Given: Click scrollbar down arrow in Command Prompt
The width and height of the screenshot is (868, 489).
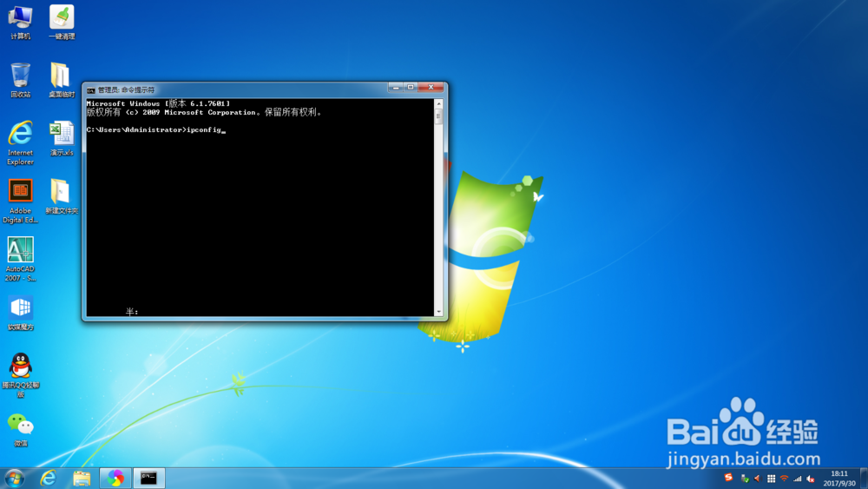Looking at the screenshot, I should pyautogui.click(x=438, y=312).
